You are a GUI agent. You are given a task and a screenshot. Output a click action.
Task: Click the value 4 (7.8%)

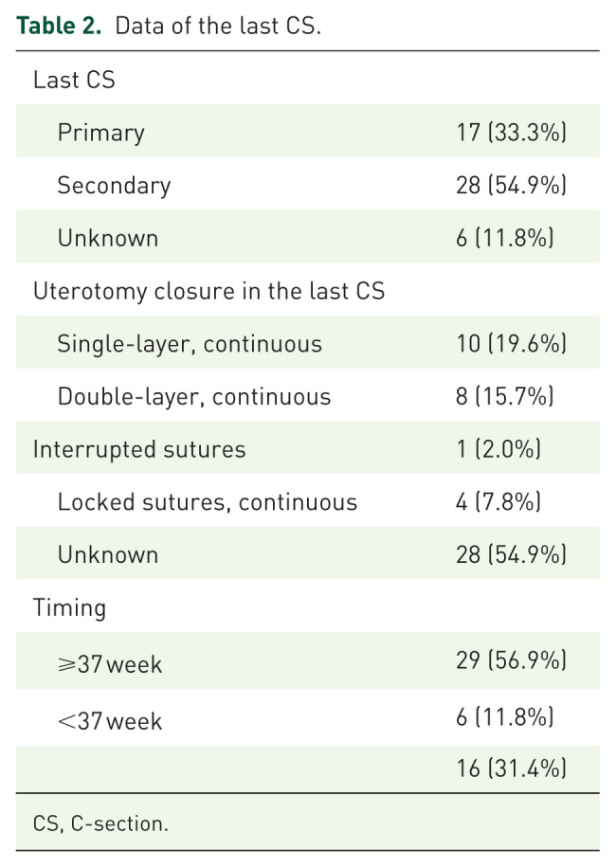tap(498, 502)
